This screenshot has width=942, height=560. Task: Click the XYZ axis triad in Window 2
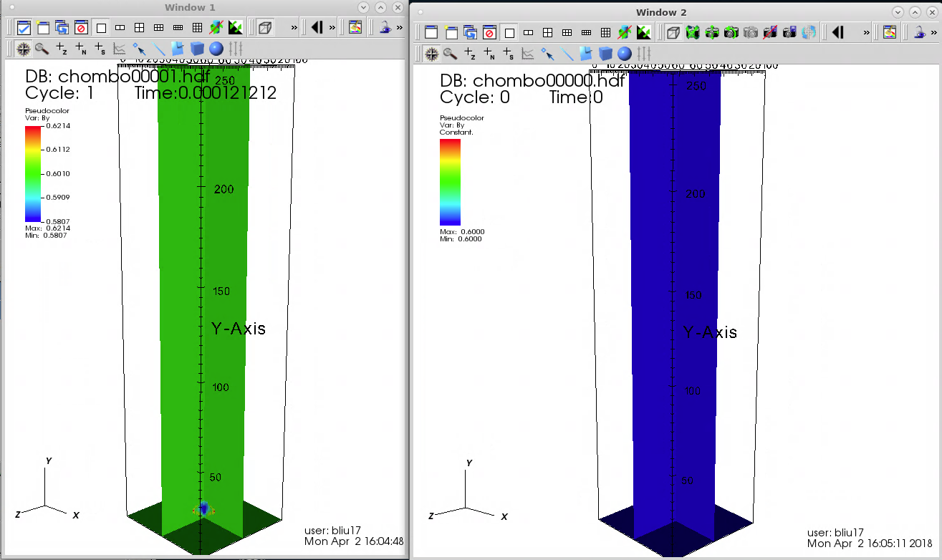tap(468, 491)
